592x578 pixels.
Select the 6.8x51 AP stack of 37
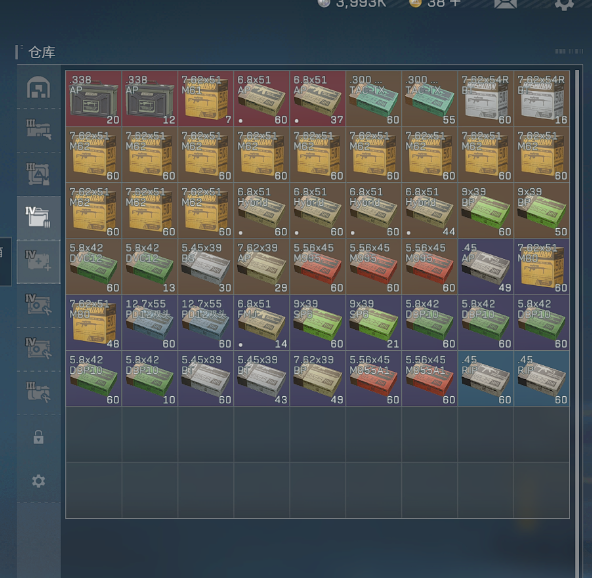tap(318, 98)
